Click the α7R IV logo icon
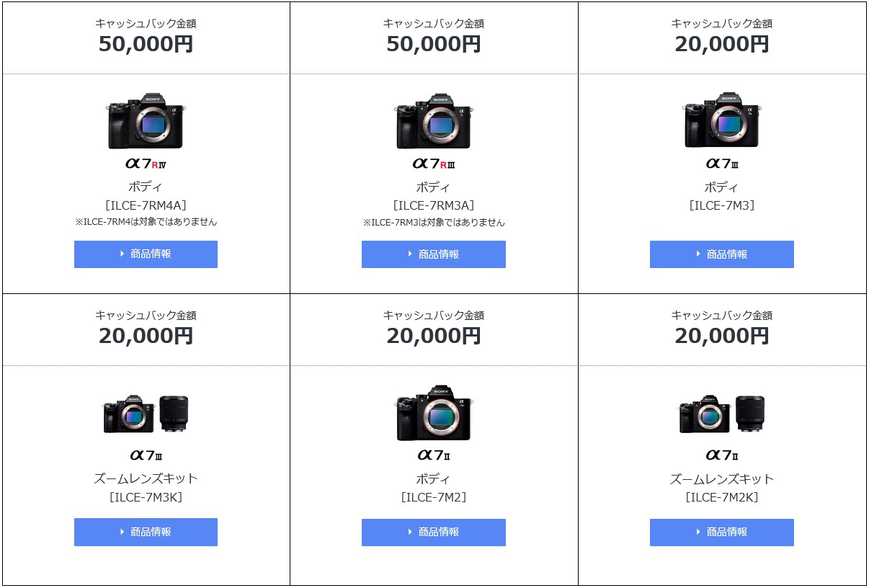This screenshot has width=869, height=588. pyautogui.click(x=146, y=164)
